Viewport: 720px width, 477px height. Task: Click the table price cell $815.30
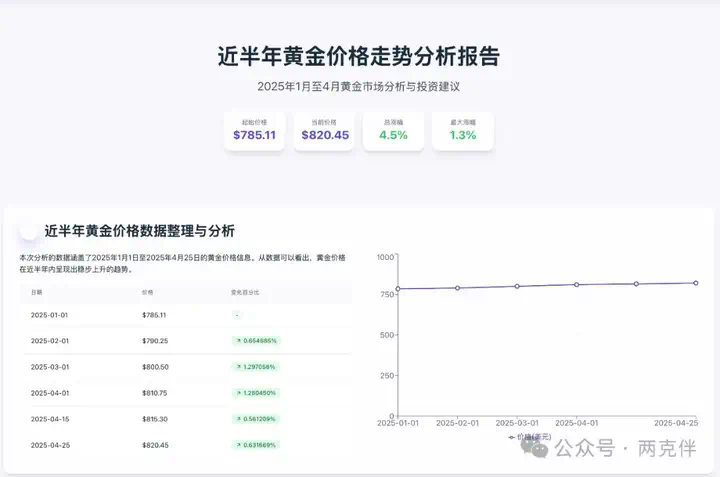pyautogui.click(x=155, y=419)
